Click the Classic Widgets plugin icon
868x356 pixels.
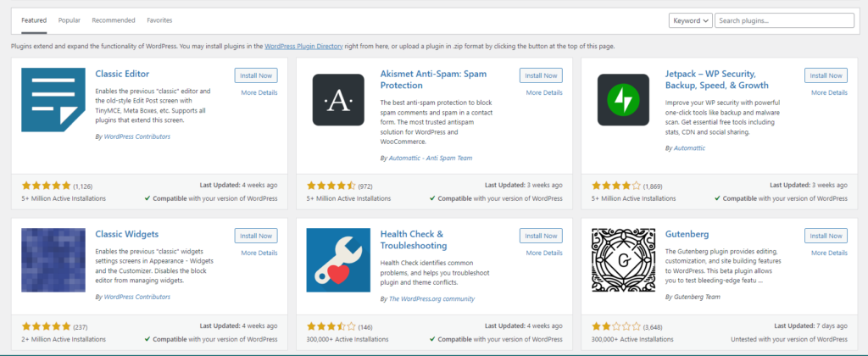53,260
